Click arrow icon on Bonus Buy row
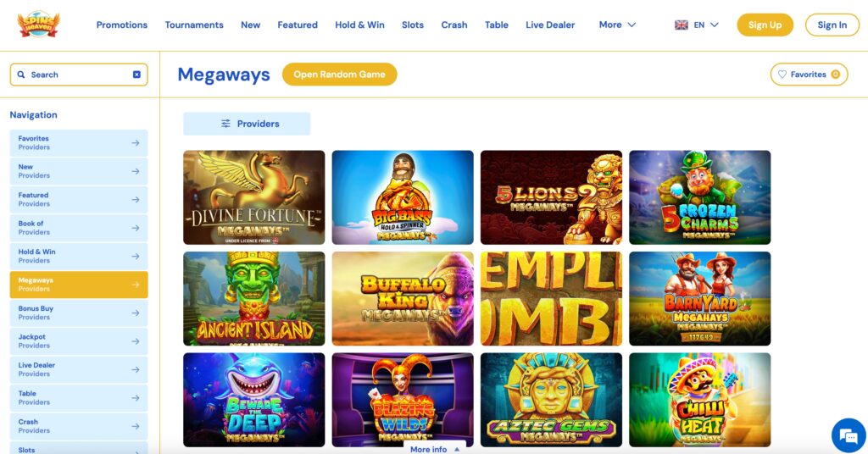This screenshot has width=868, height=454. [135, 313]
